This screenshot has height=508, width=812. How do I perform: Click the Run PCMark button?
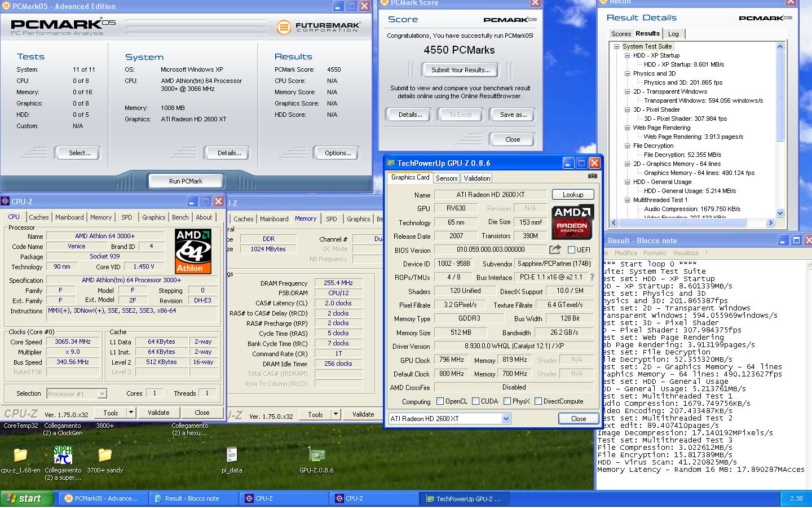tap(186, 181)
